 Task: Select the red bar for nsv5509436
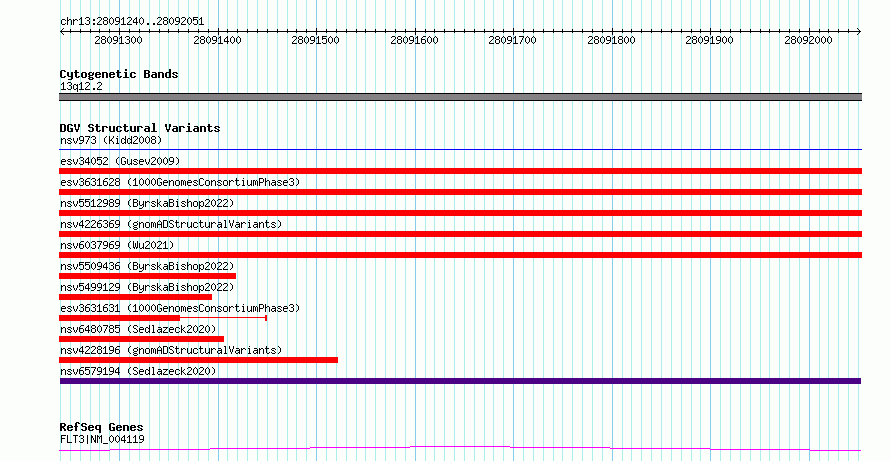[x=148, y=276]
